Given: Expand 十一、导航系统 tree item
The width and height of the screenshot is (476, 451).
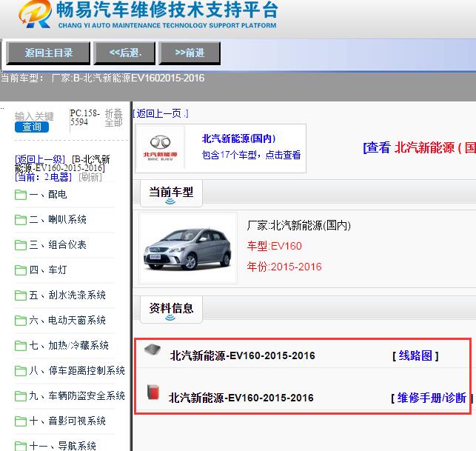Looking at the screenshot, I should (x=62, y=446).
